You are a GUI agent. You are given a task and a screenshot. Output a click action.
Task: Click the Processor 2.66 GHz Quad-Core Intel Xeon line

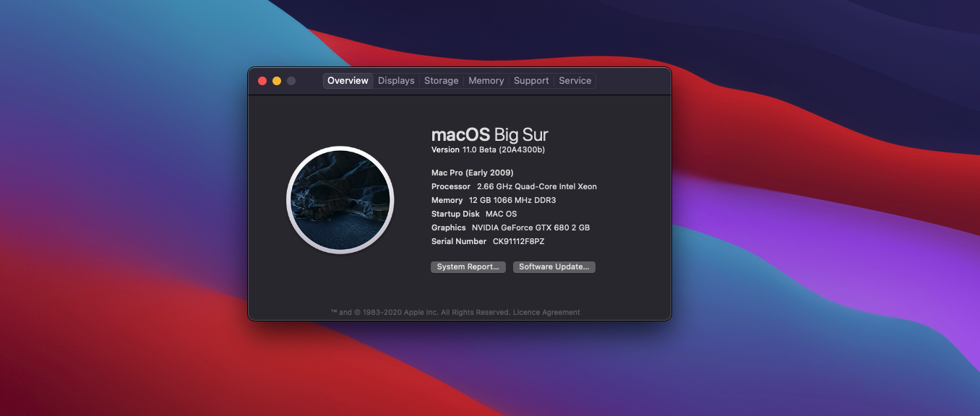514,186
